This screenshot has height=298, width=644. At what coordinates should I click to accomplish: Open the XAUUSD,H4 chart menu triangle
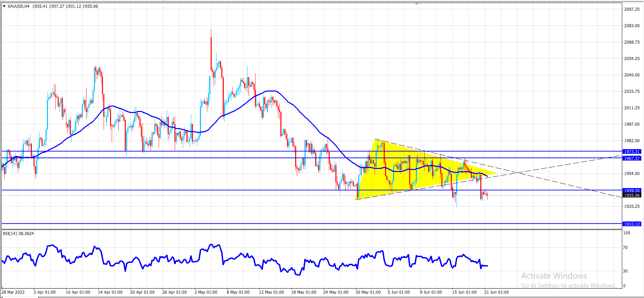4,6
